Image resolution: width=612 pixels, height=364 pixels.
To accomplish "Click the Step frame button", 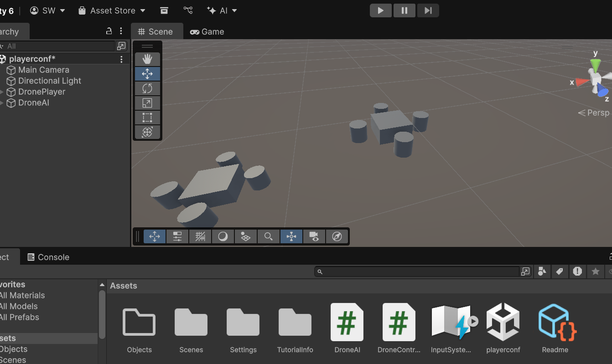I will tap(428, 10).
